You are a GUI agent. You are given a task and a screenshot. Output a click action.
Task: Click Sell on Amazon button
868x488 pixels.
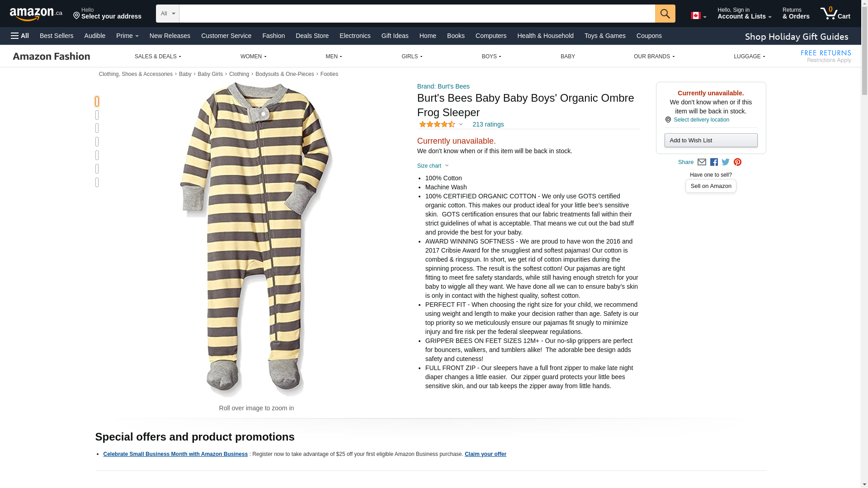pyautogui.click(x=711, y=186)
